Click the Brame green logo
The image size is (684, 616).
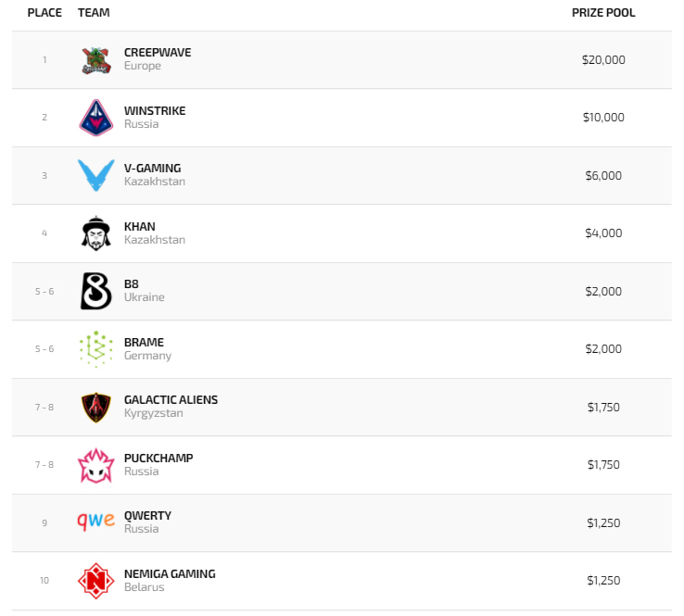click(95, 349)
